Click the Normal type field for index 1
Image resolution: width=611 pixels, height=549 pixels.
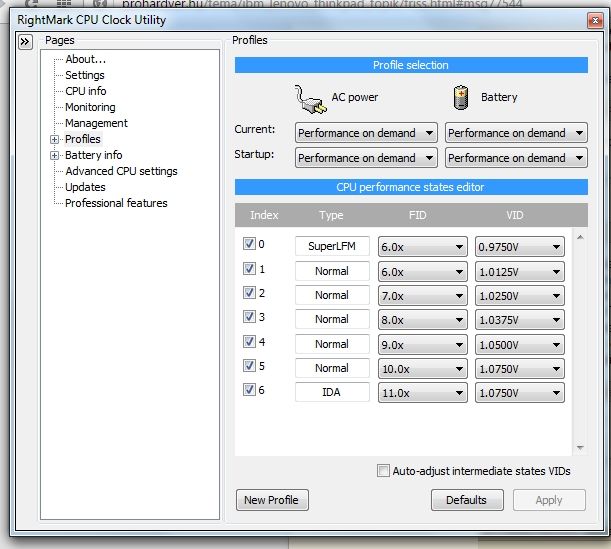pos(332,271)
